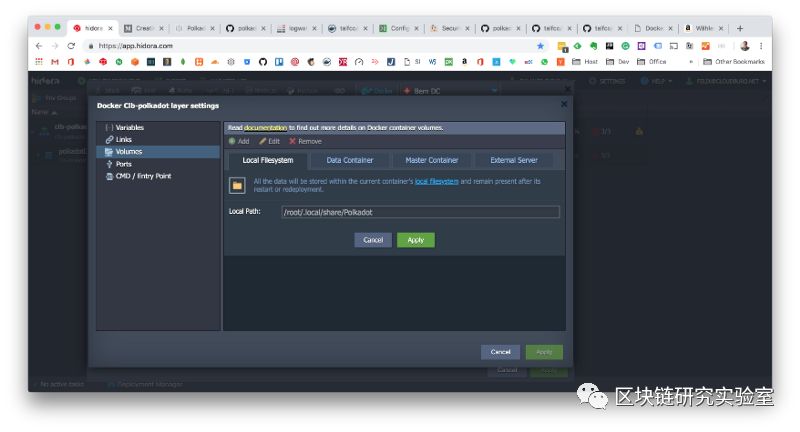800x432 pixels.
Task: Open the Apps grid in bookmarks bar
Action: pyautogui.click(x=39, y=62)
